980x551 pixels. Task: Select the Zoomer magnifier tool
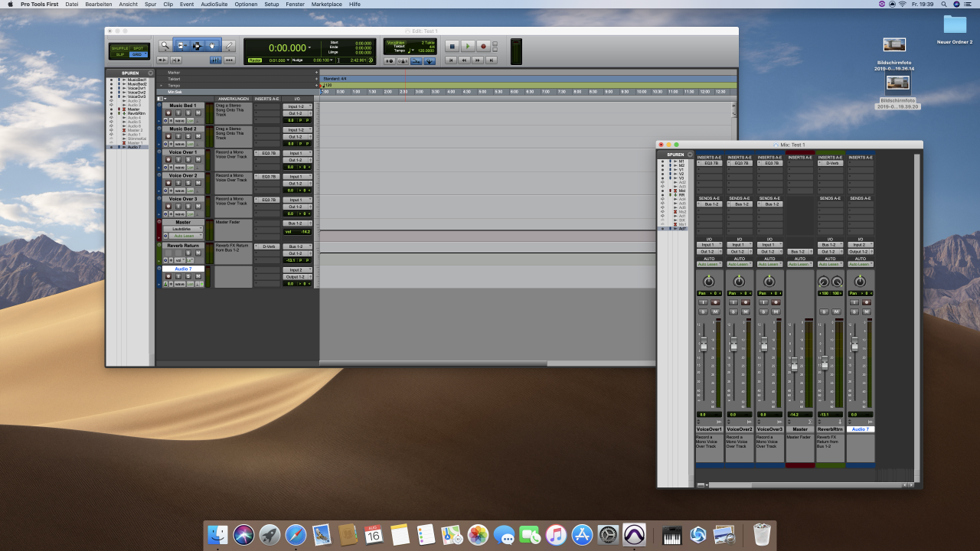coord(165,46)
